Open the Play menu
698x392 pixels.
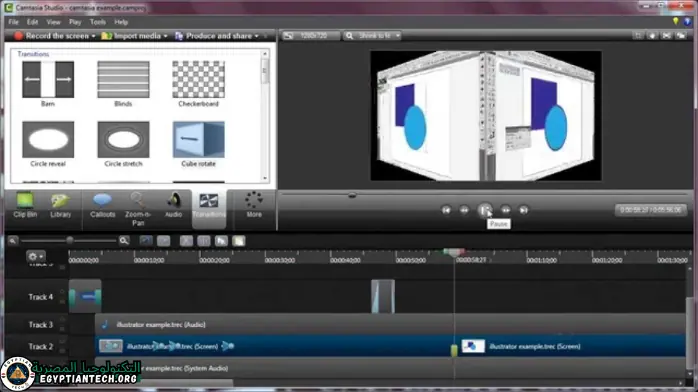click(x=75, y=22)
